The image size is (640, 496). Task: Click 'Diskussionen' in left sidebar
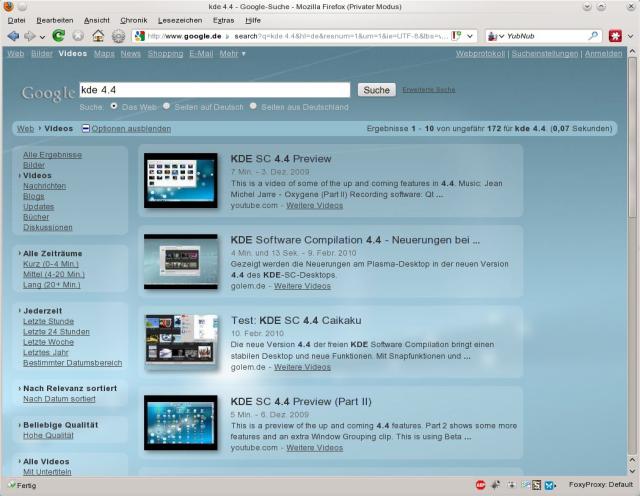(48, 227)
